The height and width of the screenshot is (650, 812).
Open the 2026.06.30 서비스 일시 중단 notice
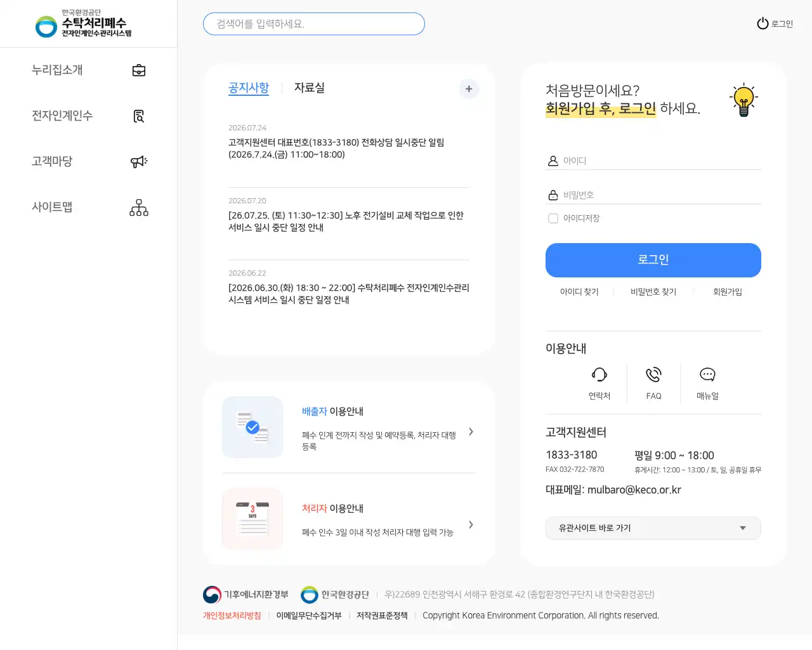click(349, 294)
